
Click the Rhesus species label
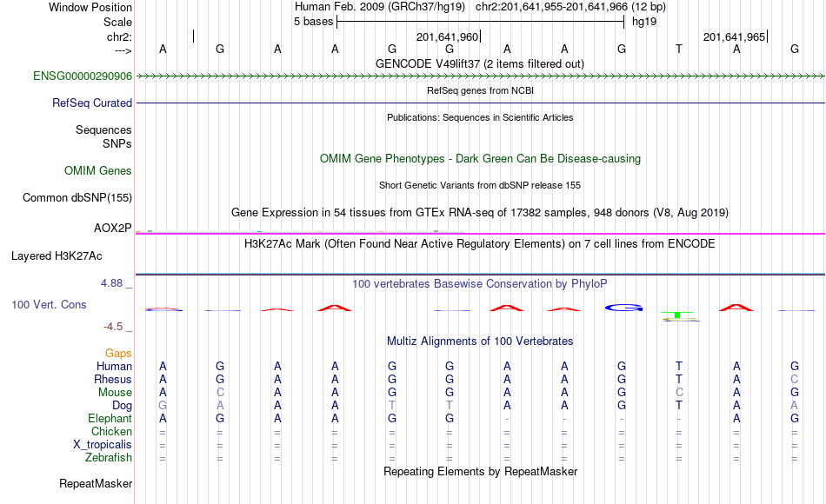click(113, 380)
